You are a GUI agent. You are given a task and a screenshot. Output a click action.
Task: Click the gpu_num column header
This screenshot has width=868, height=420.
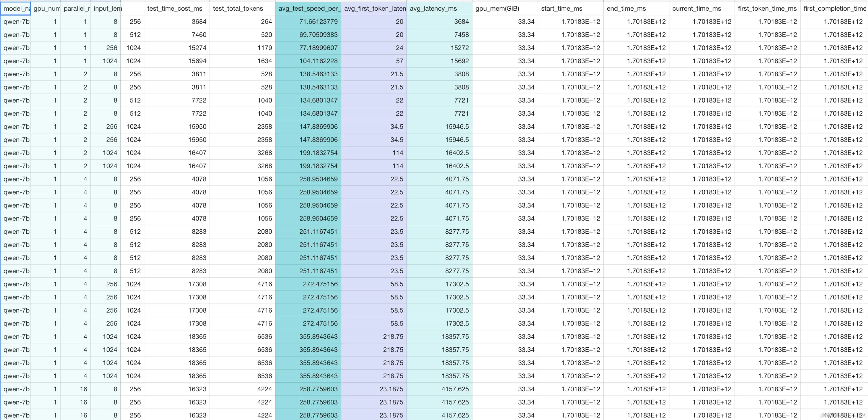click(45, 8)
